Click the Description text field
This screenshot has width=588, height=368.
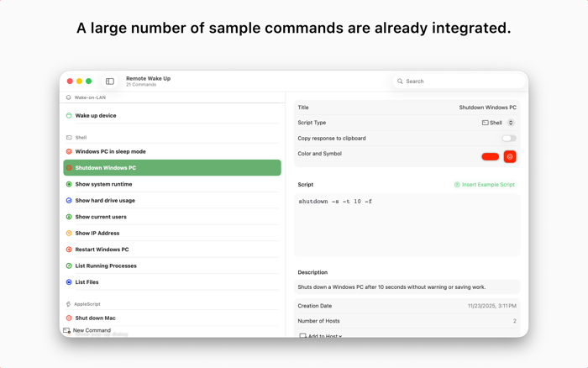[x=407, y=287]
